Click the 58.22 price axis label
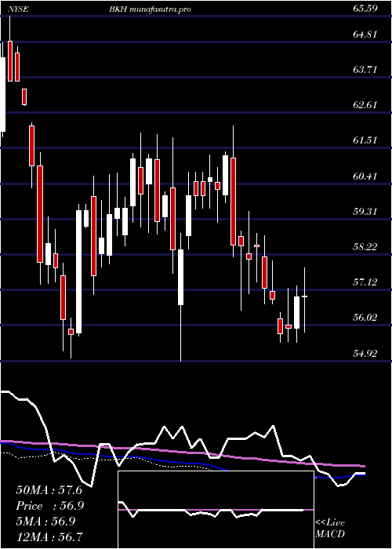This screenshot has height=549, width=392. pyautogui.click(x=365, y=247)
